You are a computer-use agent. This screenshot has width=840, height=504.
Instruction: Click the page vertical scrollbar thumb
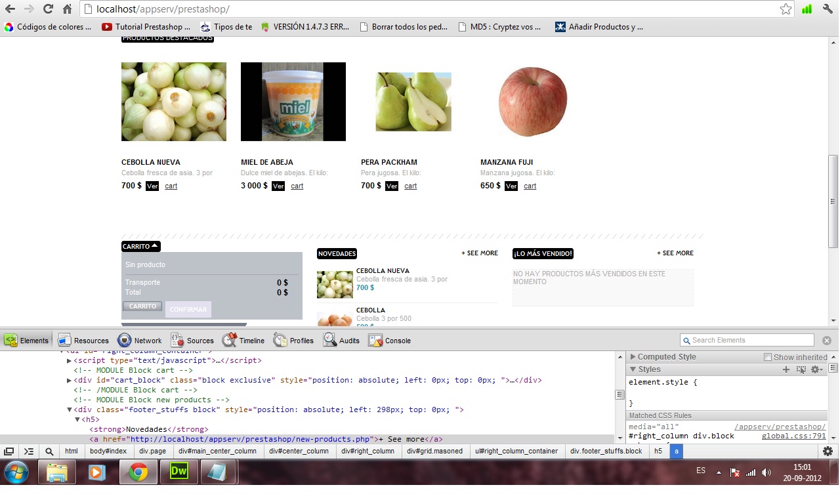pyautogui.click(x=833, y=201)
